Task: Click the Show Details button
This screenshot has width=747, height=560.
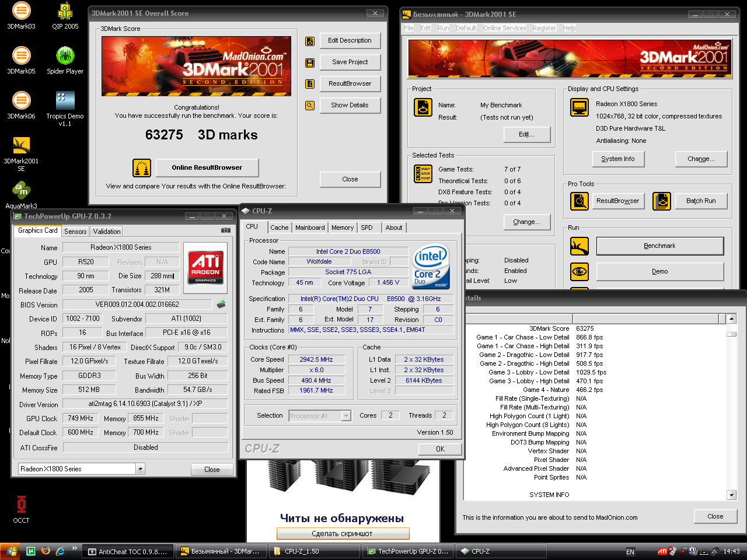Action: (x=350, y=106)
